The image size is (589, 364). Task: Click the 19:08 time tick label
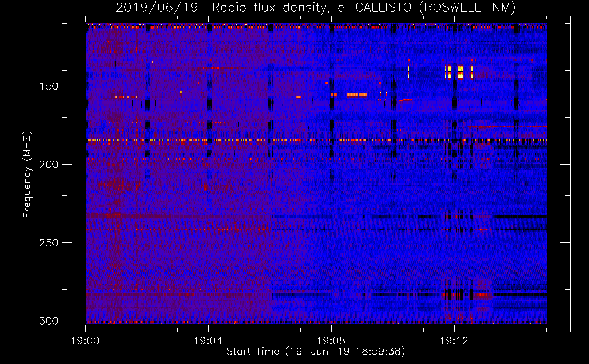(331, 341)
